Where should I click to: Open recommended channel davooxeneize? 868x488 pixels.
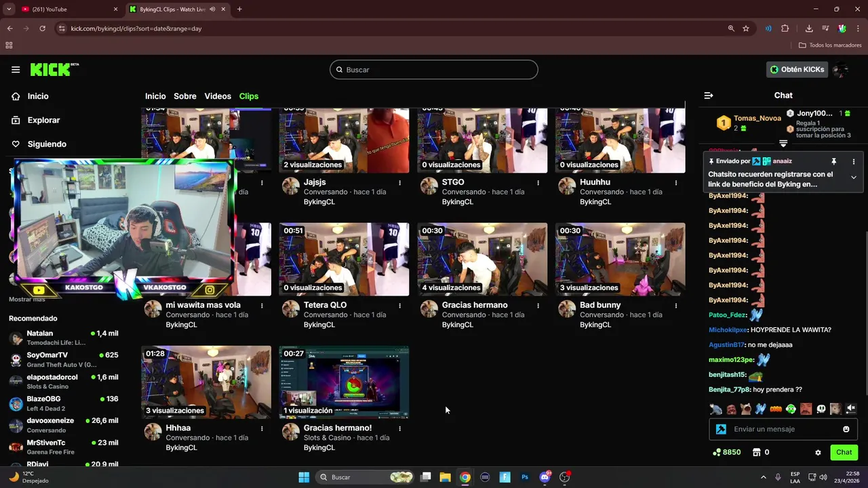click(x=64, y=425)
